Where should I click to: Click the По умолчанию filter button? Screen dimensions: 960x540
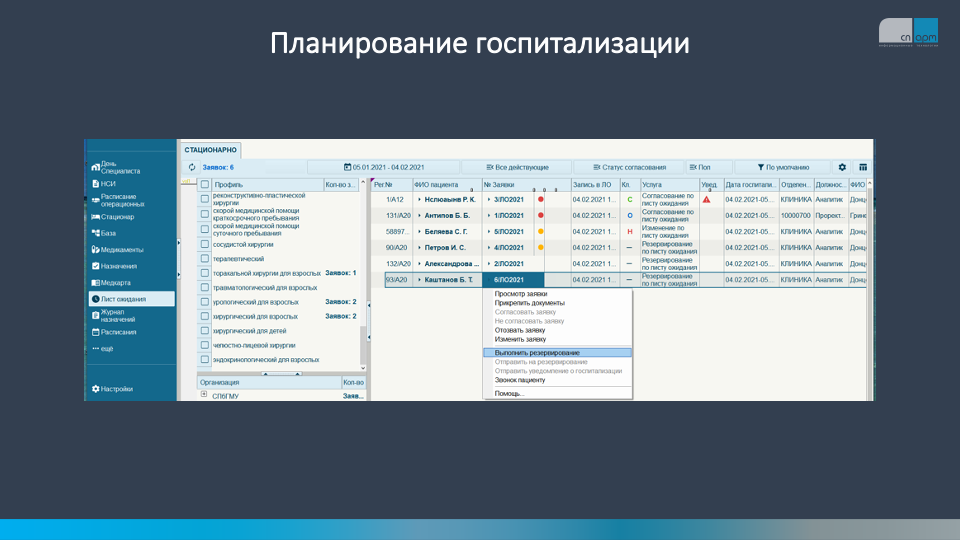pyautogui.click(x=782, y=167)
